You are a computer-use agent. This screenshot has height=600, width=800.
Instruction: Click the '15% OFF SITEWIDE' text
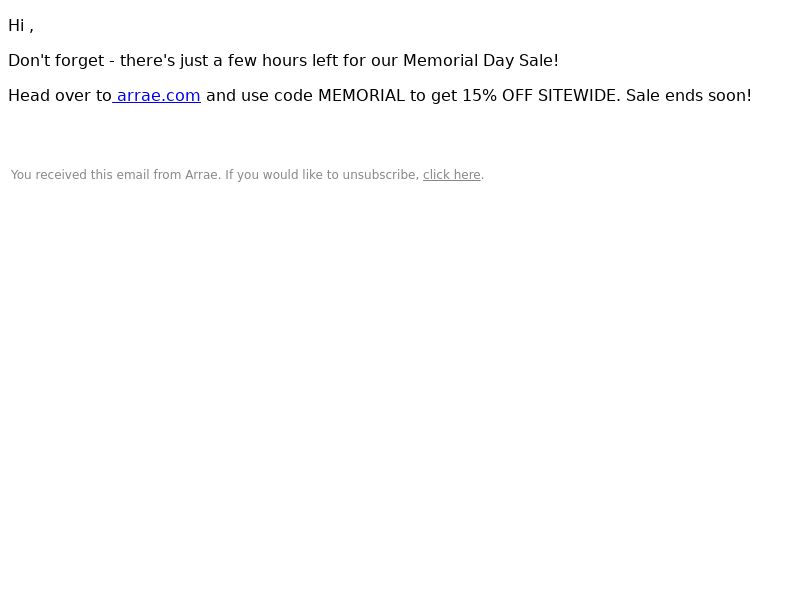pos(541,95)
